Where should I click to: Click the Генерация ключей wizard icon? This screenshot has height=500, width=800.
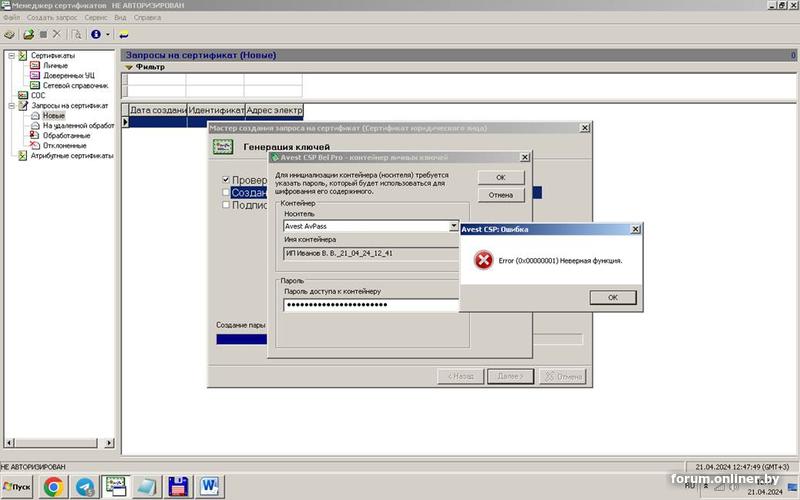click(x=222, y=147)
